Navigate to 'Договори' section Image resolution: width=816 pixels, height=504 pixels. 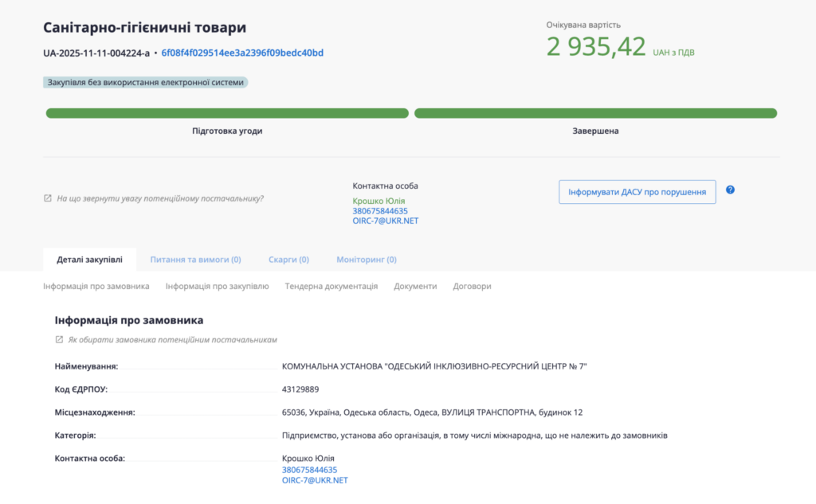(x=472, y=286)
